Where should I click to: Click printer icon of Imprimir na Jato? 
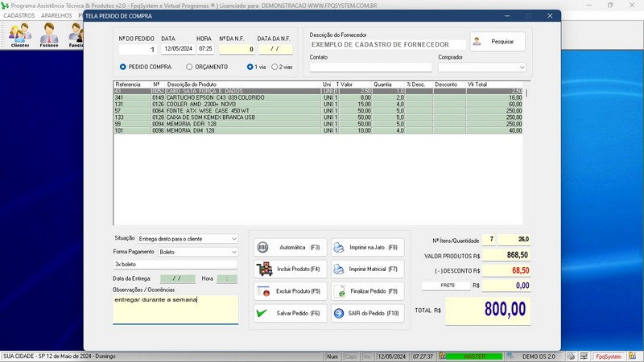339,247
